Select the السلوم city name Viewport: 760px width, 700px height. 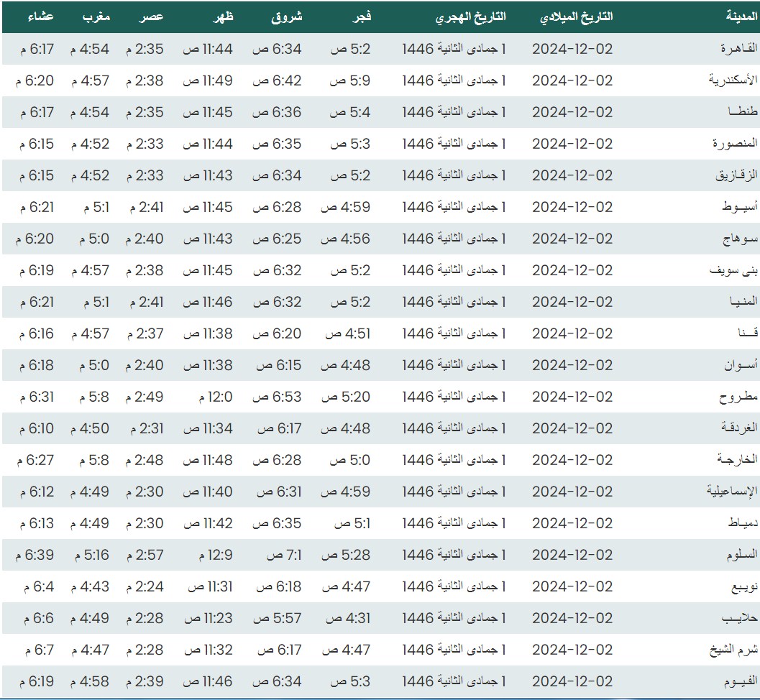pyautogui.click(x=741, y=555)
